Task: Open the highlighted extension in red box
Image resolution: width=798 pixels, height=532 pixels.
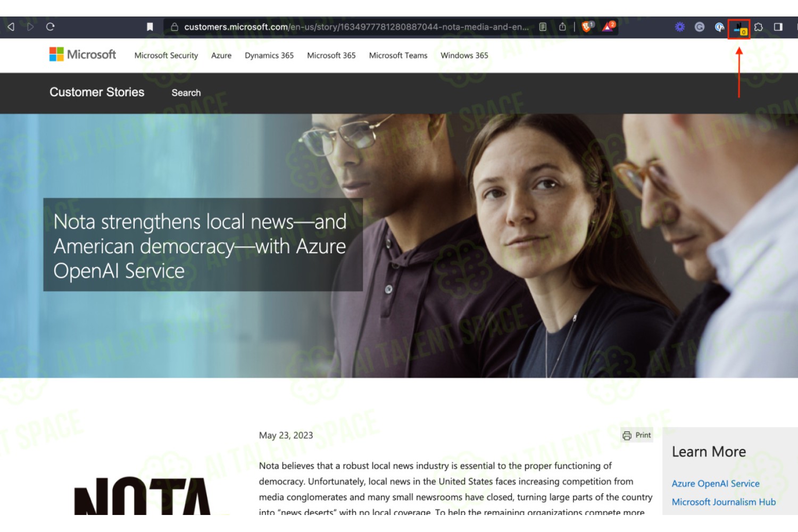Action: pos(739,28)
